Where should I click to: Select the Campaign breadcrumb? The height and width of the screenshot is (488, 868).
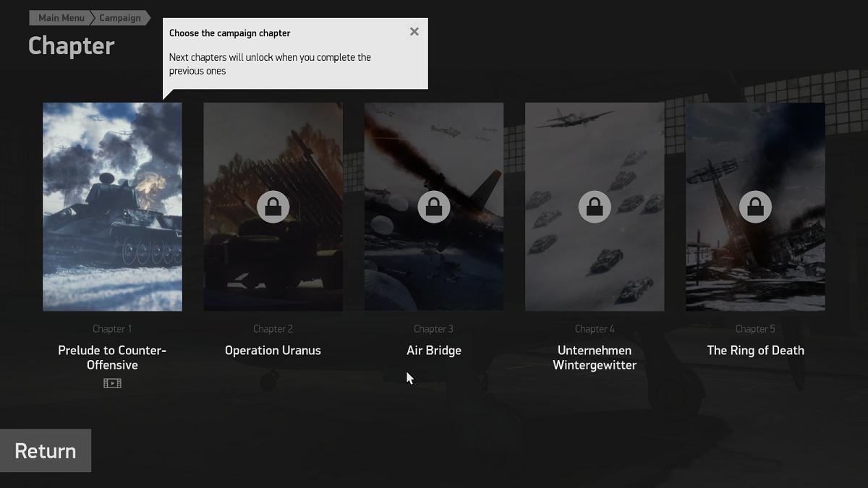[x=120, y=18]
